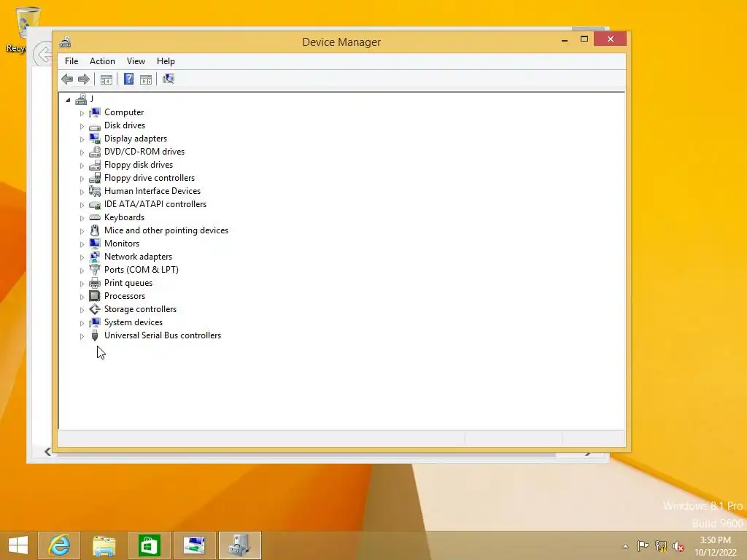
Task: Click the "IDE ATA/ATAPI controllers" label
Action: tap(155, 204)
